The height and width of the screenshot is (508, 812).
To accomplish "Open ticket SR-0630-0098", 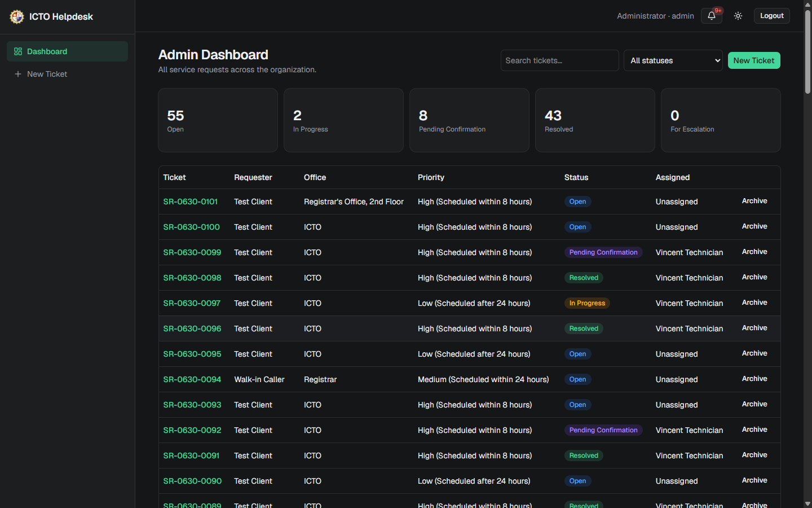I will 192,278.
